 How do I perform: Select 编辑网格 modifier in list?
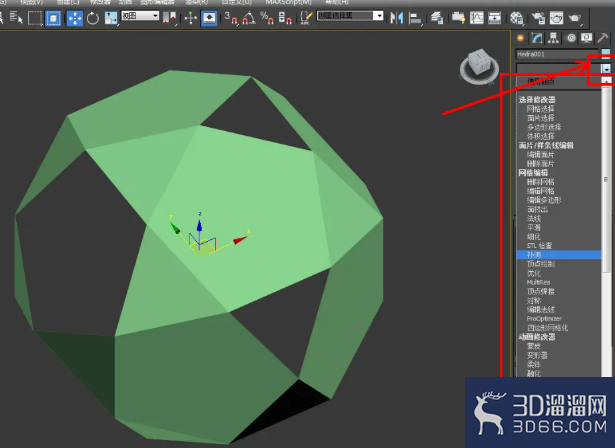[x=540, y=191]
